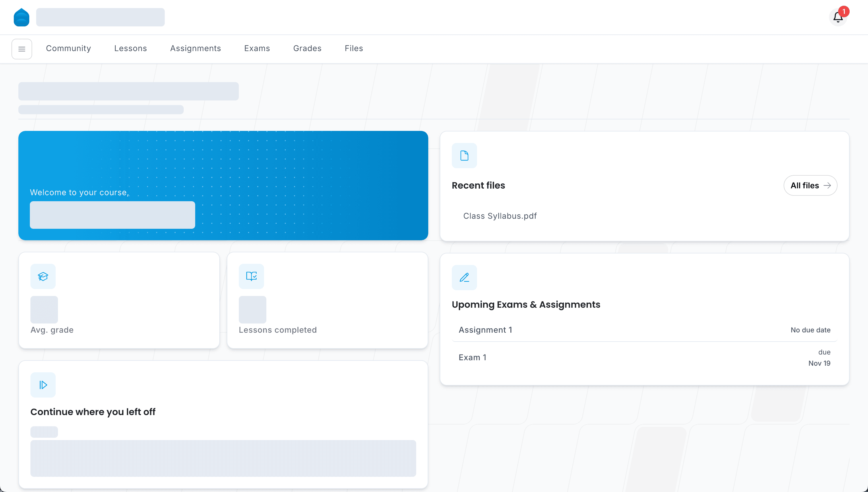
Task: Open Exam 1 due Nov 19
Action: point(472,357)
